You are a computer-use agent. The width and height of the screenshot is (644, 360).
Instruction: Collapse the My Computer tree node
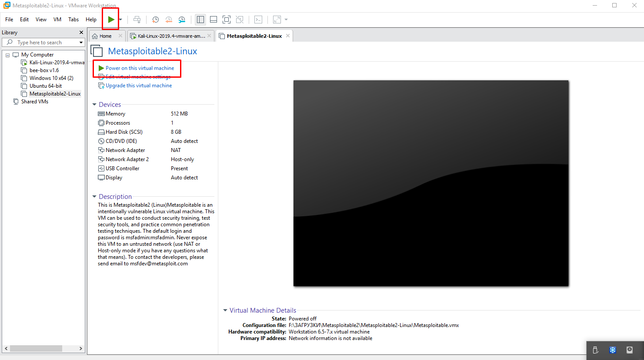(7, 55)
